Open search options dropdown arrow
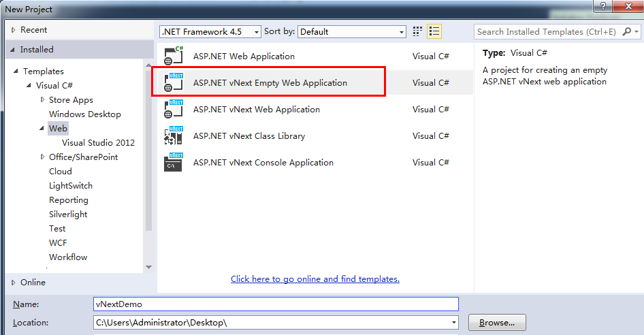 point(637,31)
